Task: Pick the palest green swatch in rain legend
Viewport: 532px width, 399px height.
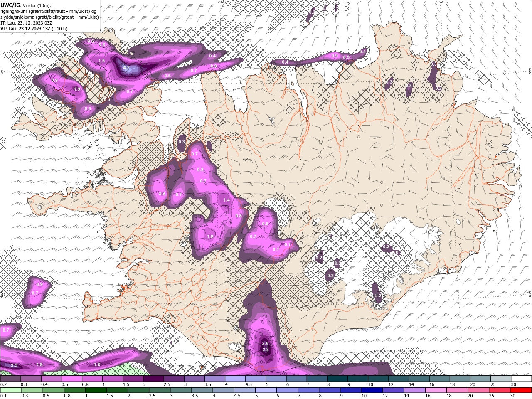Action: [10, 390]
